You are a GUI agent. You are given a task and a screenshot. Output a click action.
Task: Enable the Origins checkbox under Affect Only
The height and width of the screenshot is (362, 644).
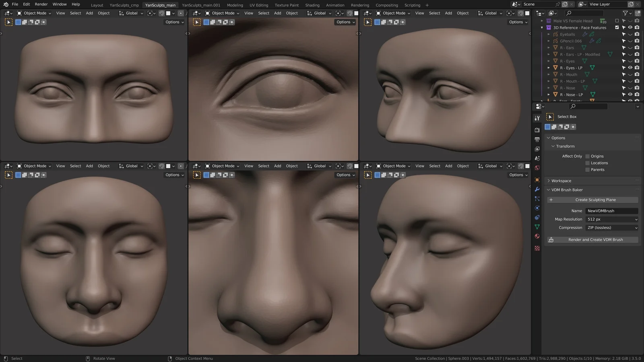(588, 156)
